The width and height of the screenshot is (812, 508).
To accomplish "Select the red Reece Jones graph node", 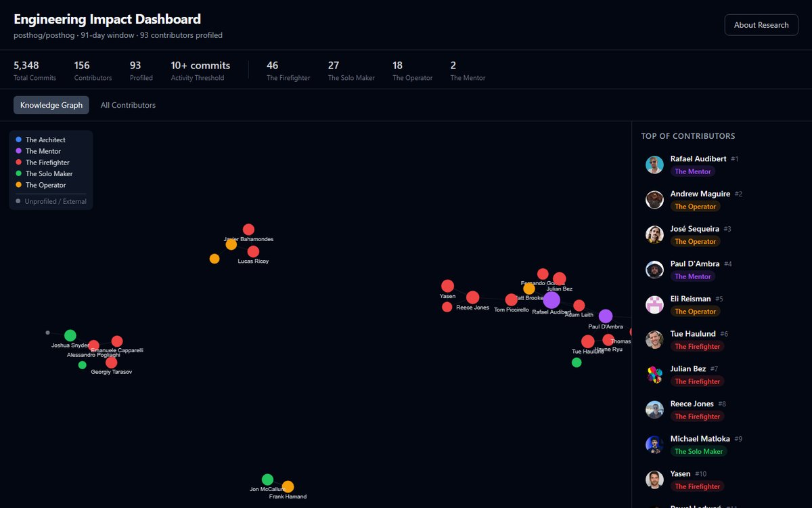I will [x=472, y=297].
